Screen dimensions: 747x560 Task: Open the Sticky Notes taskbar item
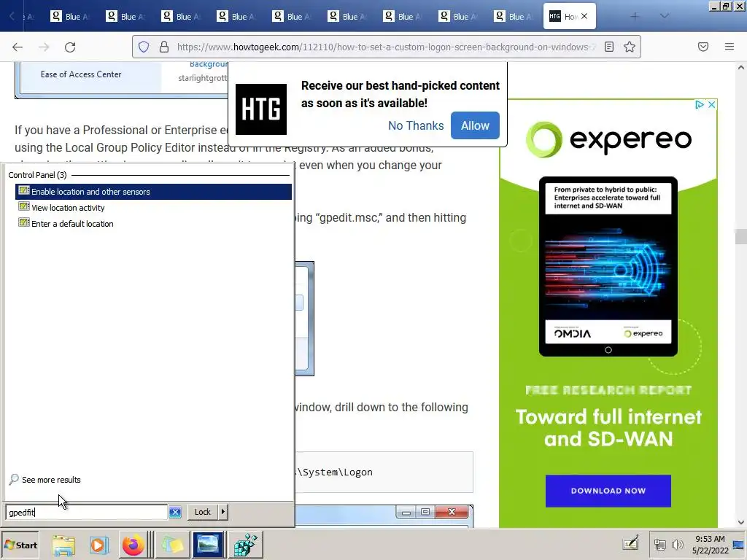(172, 545)
